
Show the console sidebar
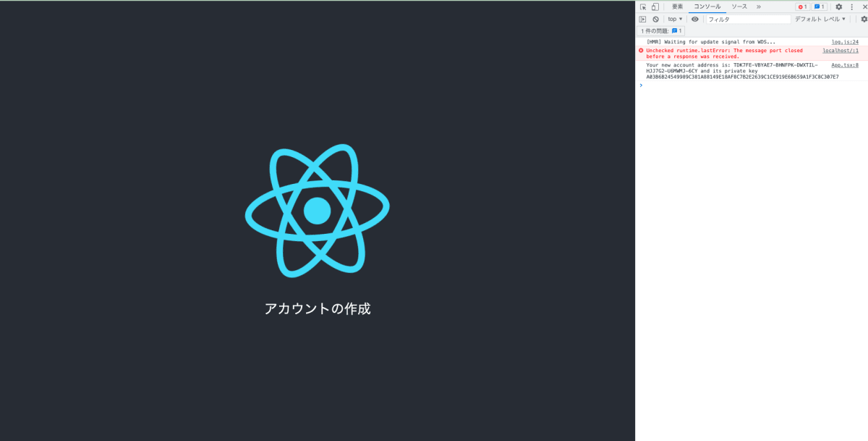tap(642, 19)
